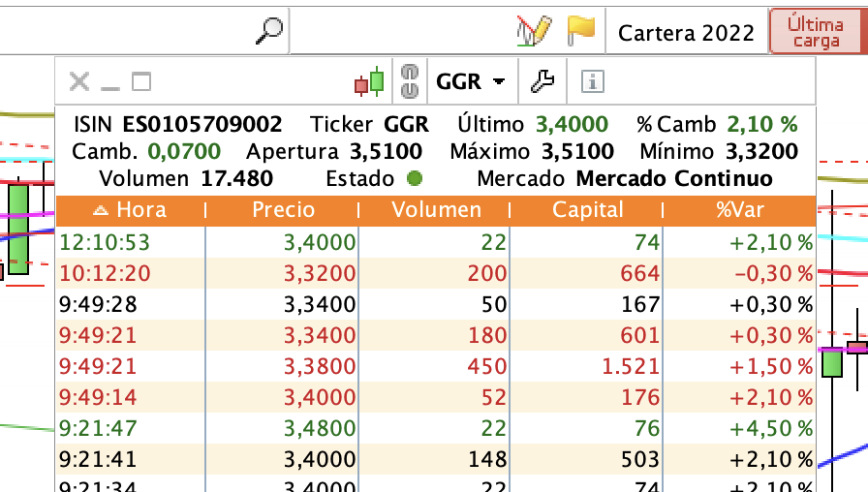The image size is (868, 492).
Task: Click the Apertura value 3,5100
Action: 386,152
